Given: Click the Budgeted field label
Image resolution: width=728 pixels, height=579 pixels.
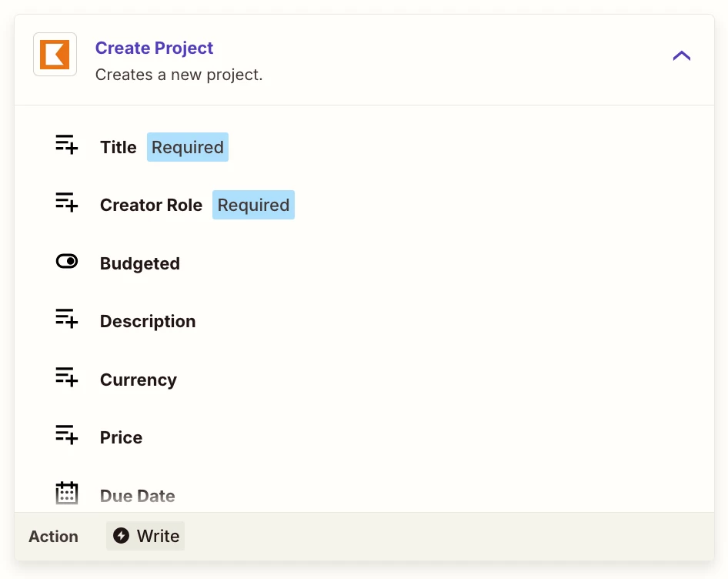Looking at the screenshot, I should click(x=139, y=263).
